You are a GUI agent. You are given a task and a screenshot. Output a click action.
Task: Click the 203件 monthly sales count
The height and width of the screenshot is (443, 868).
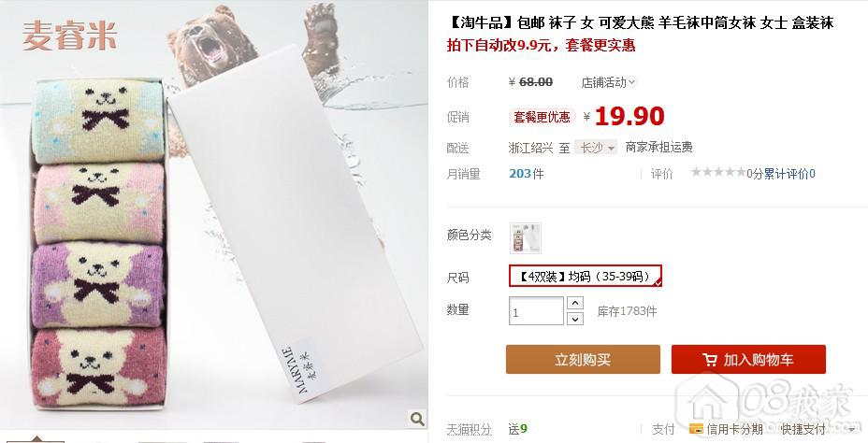(x=526, y=174)
